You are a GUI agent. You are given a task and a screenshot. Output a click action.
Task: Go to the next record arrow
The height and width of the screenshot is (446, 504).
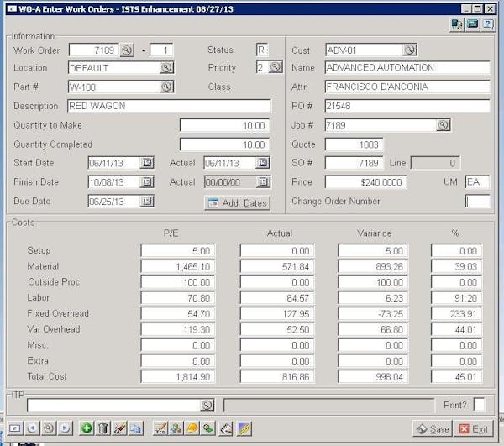click(x=66, y=428)
